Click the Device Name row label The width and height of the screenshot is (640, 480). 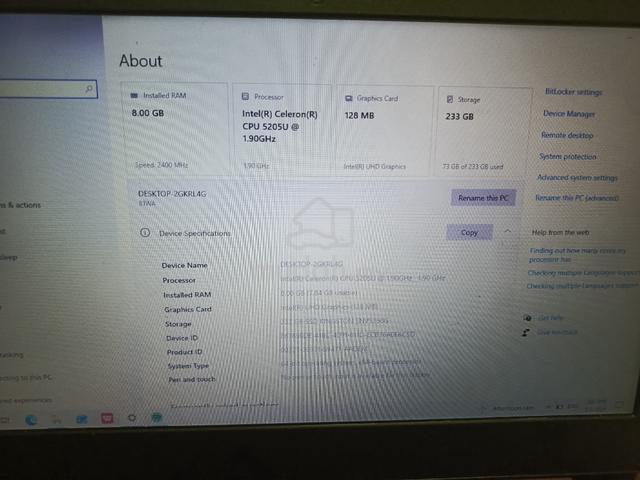(184, 265)
